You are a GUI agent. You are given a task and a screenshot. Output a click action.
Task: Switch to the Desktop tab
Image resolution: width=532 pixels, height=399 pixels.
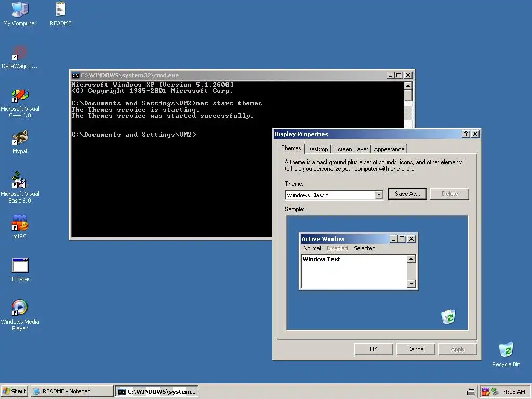click(317, 149)
